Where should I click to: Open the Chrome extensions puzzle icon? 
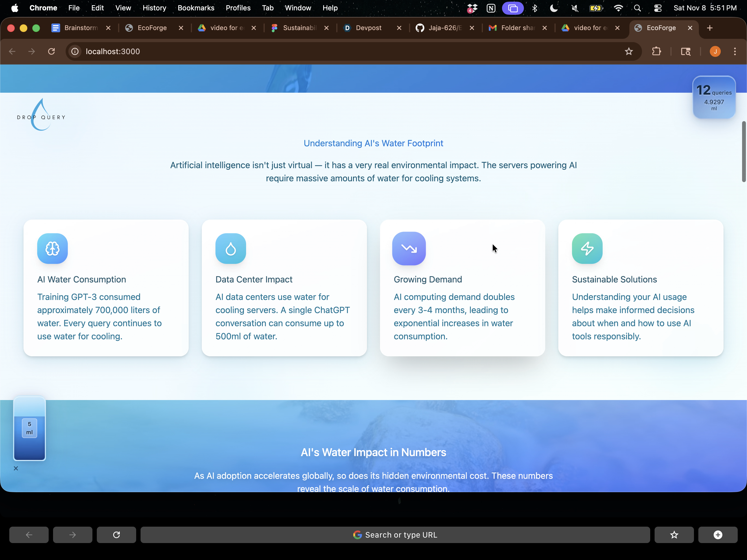656,51
